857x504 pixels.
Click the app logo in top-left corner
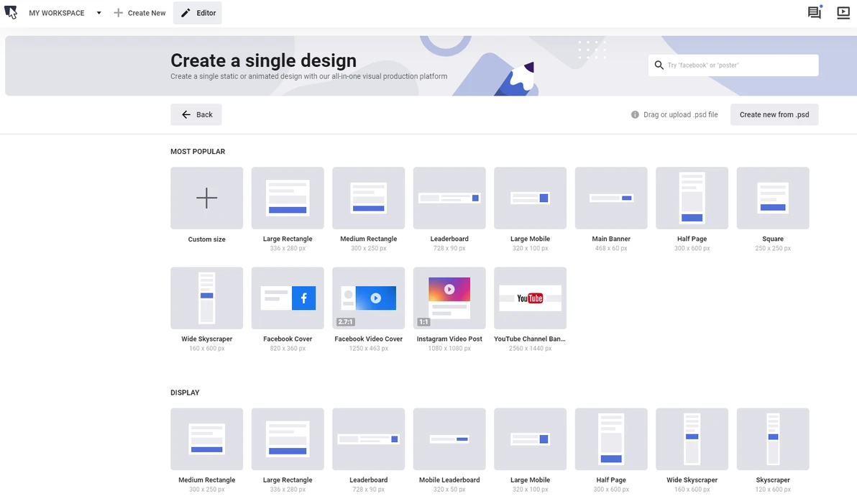[x=11, y=13]
